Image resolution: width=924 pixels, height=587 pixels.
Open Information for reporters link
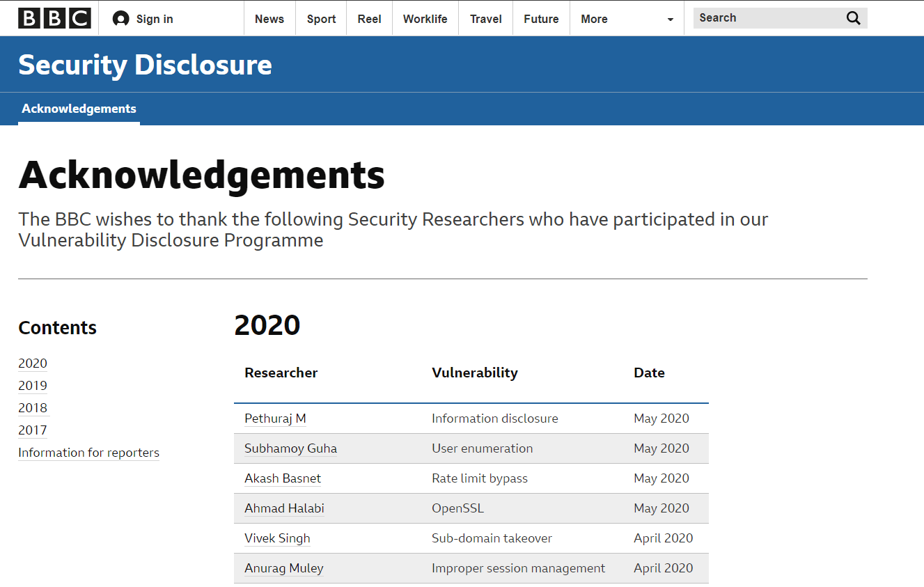pyautogui.click(x=88, y=453)
